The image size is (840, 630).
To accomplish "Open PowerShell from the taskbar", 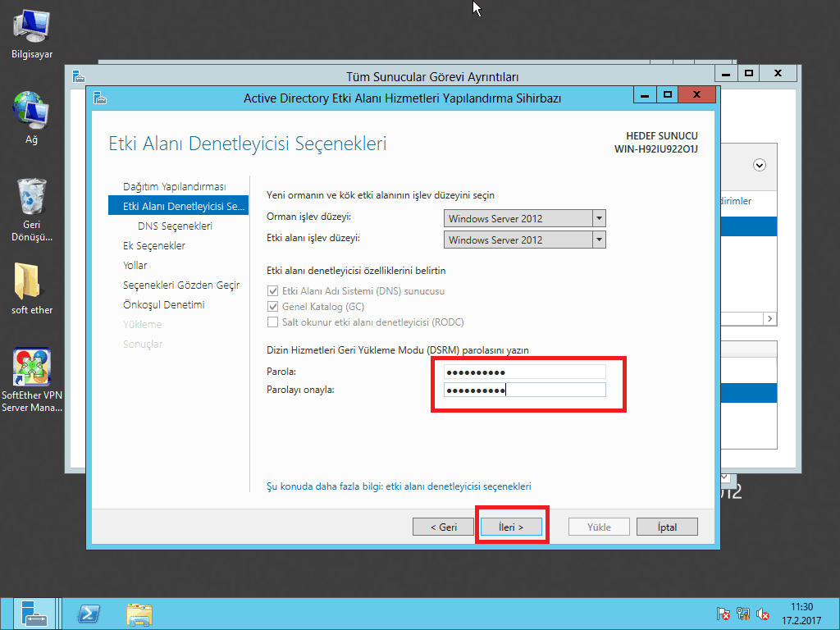I will click(x=89, y=614).
